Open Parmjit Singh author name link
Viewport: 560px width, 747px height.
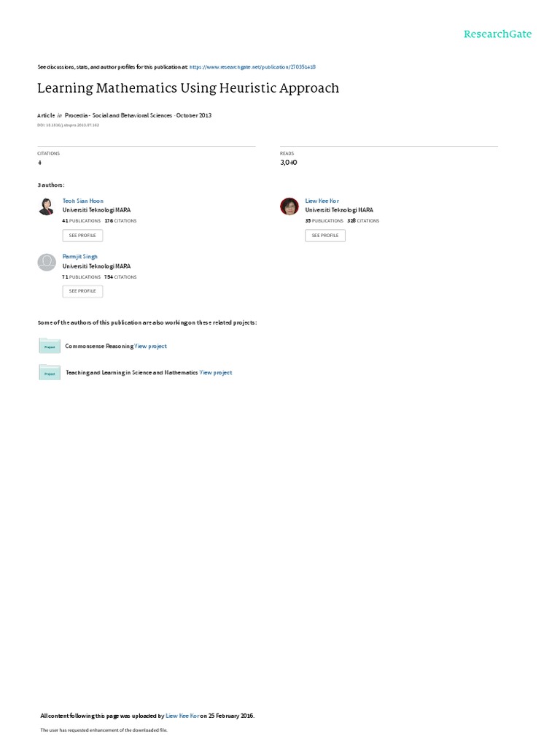[79, 256]
